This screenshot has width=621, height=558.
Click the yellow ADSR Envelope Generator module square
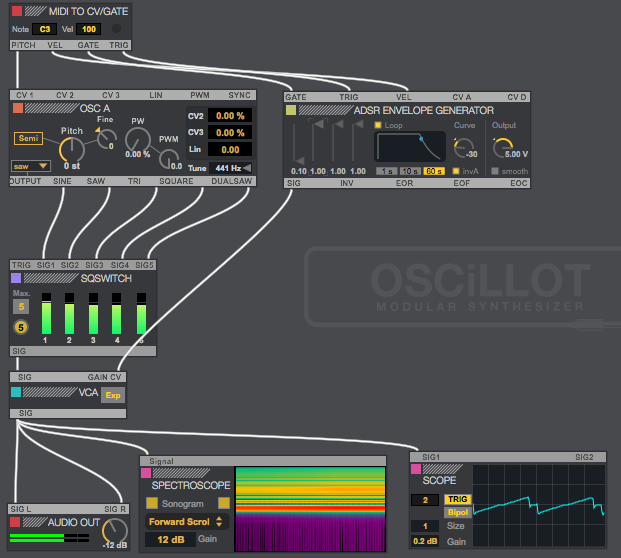[291, 110]
